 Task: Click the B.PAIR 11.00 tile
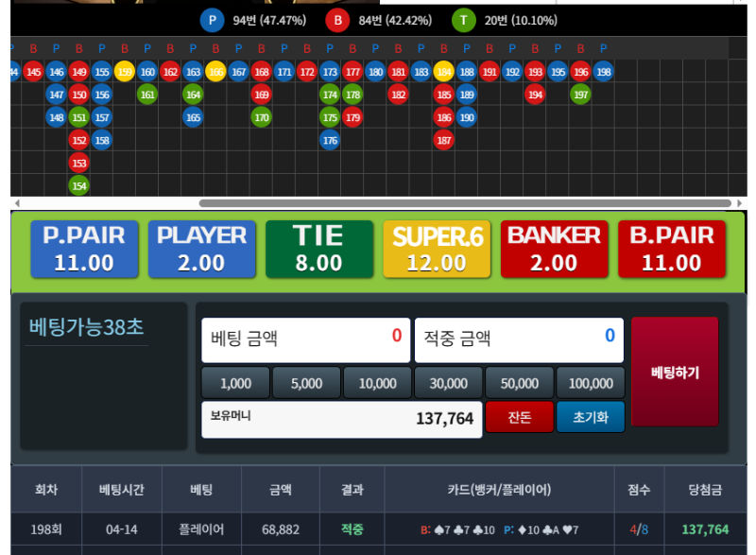[671, 249]
